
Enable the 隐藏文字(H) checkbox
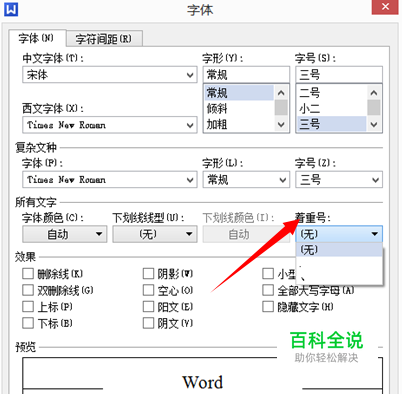click(268, 306)
